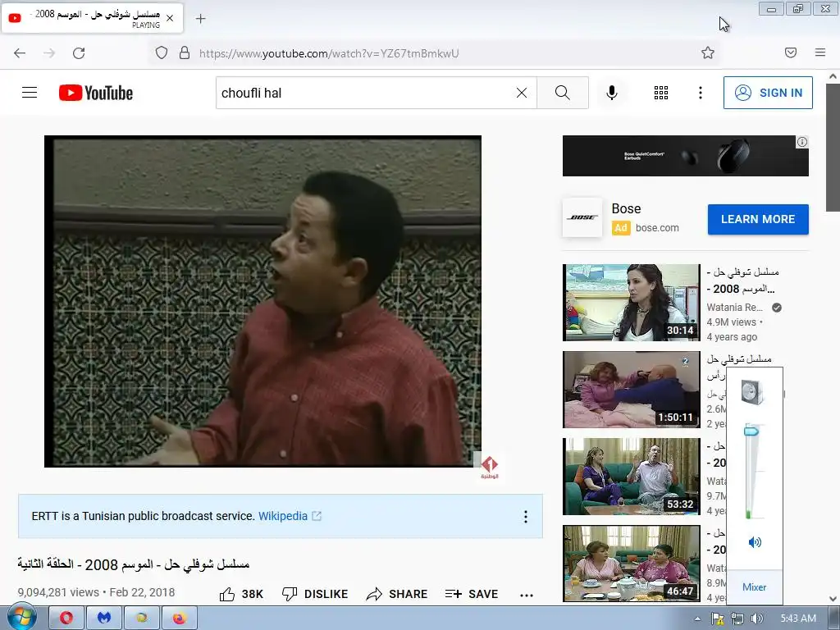Mute speakers in the volume popup

pos(755,542)
